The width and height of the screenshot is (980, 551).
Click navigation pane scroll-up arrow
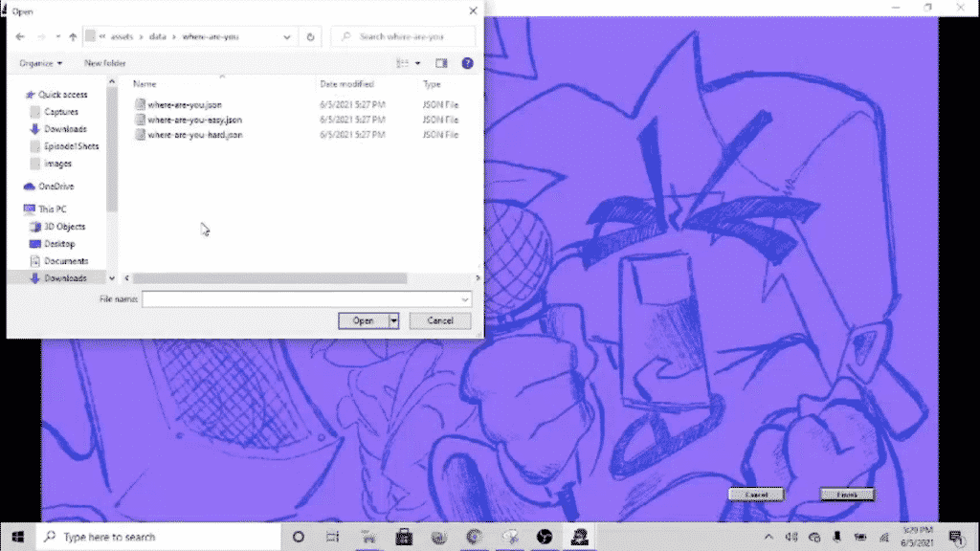click(x=112, y=82)
